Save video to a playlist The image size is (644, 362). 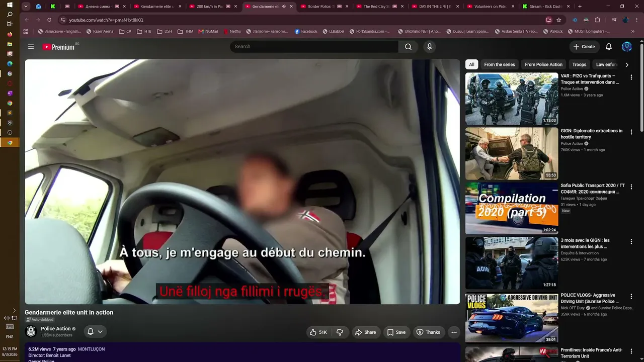396,332
